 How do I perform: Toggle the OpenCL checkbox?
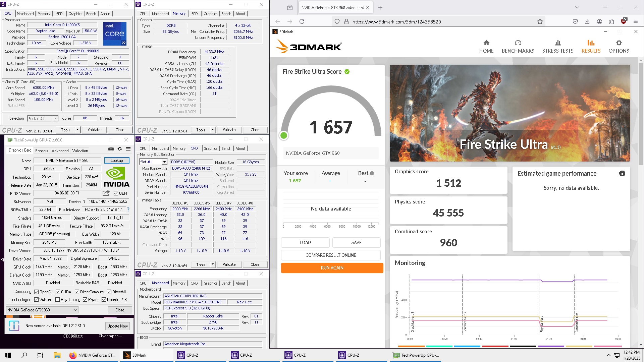37,292
